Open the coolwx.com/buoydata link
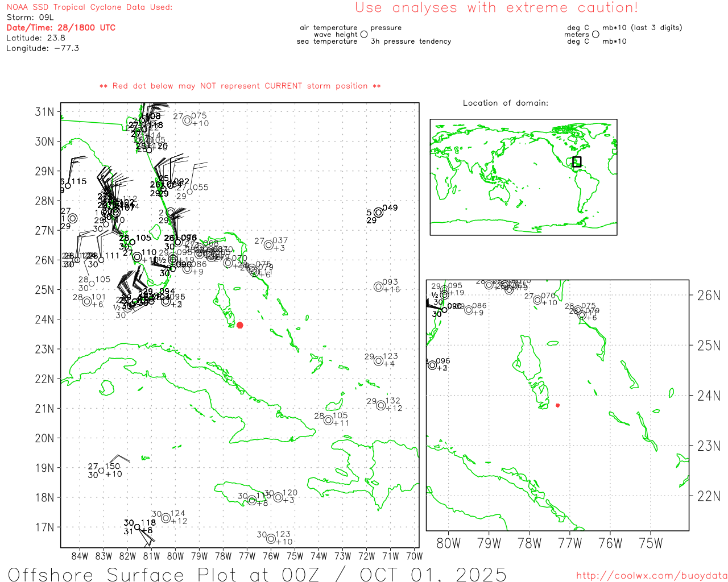 [651, 576]
